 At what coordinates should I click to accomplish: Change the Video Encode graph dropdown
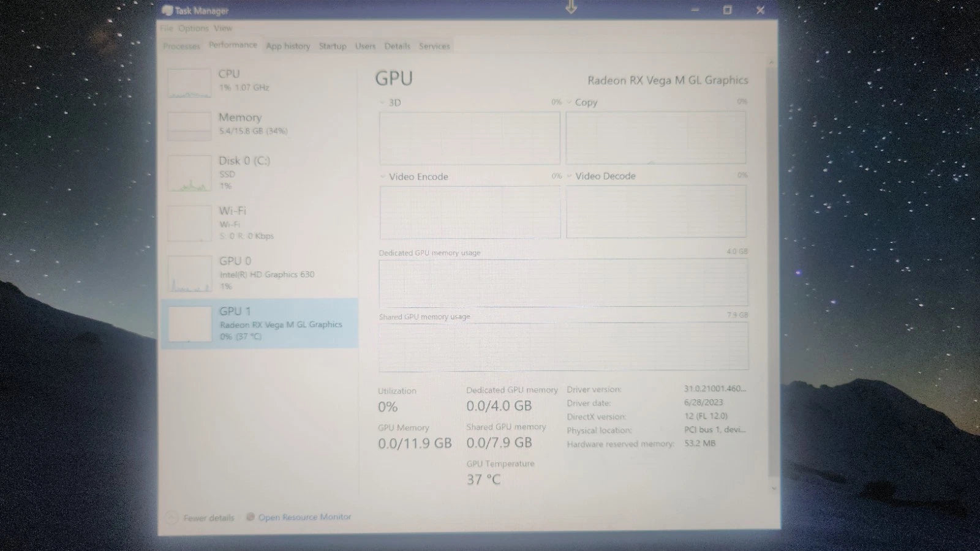(x=383, y=177)
